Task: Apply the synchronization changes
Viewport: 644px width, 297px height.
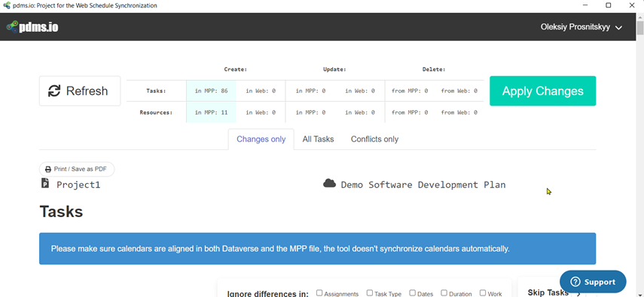Action: tap(542, 90)
